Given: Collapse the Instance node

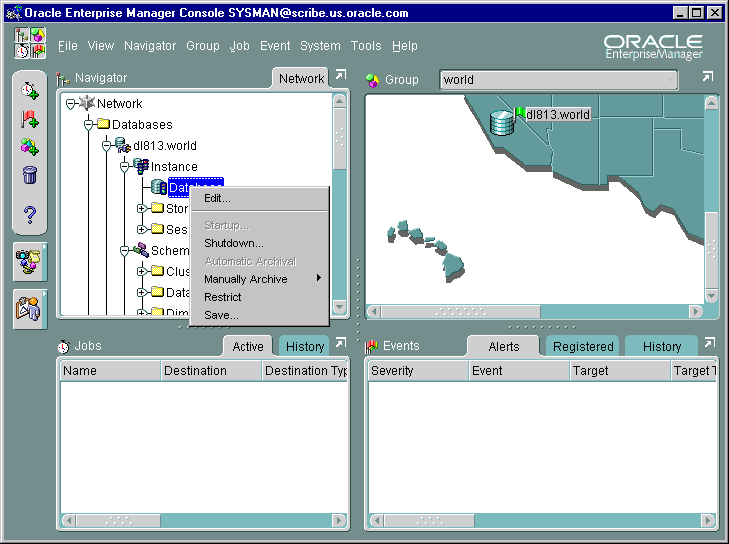Looking at the screenshot, I should [124, 166].
